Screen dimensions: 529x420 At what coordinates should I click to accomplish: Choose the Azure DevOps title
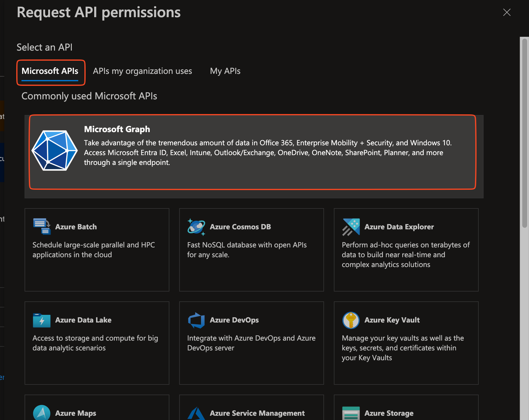pos(234,320)
